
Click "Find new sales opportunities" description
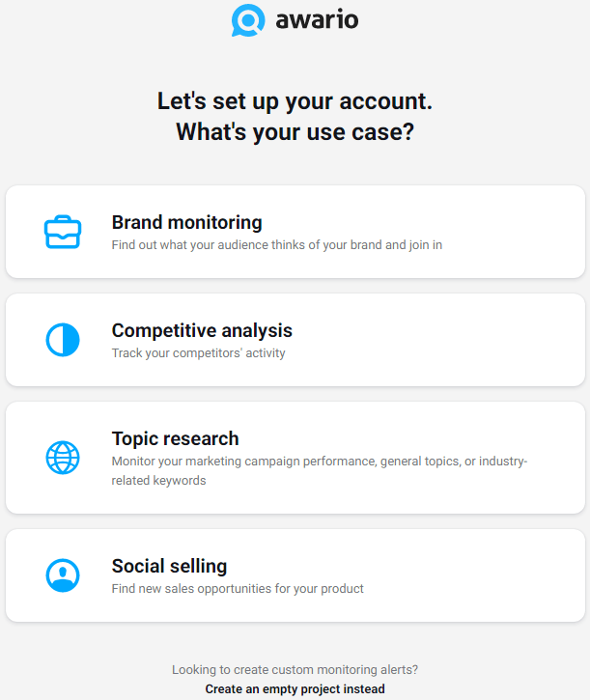tap(237, 589)
